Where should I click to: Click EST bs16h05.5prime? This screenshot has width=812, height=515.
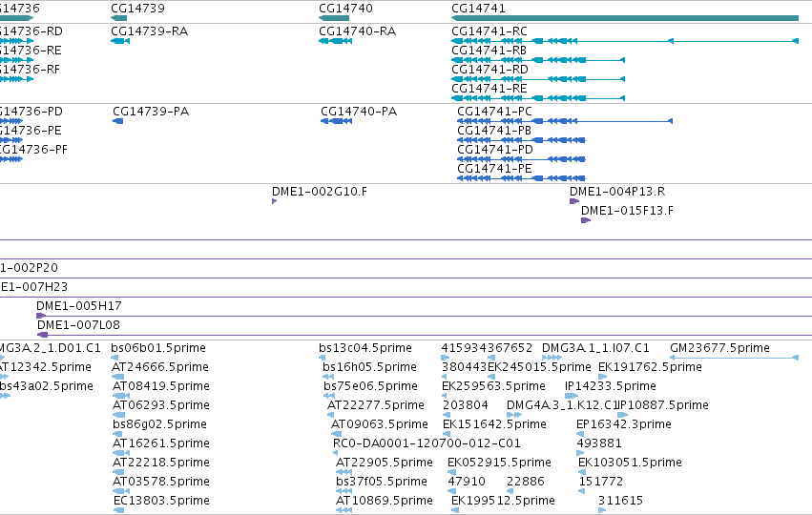tap(370, 367)
